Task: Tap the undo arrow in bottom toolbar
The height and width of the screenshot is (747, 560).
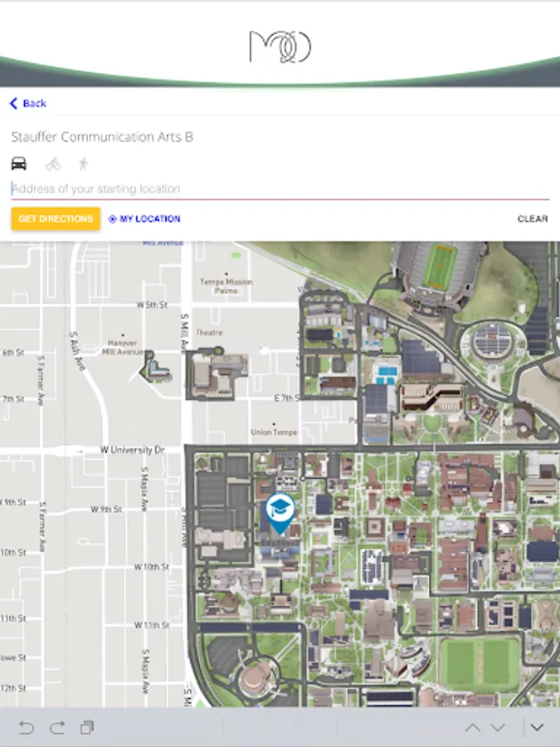Action: click(27, 727)
